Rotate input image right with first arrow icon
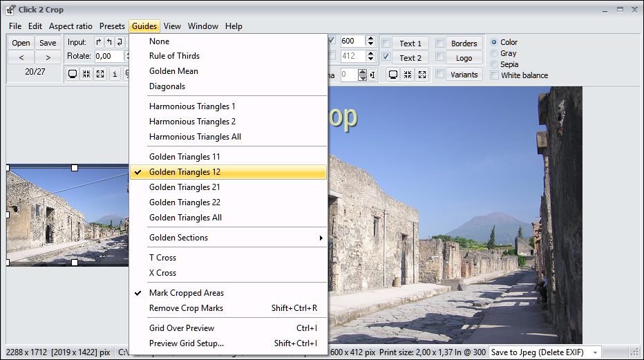Image resolution: width=644 pixels, height=360 pixels. pos(99,42)
